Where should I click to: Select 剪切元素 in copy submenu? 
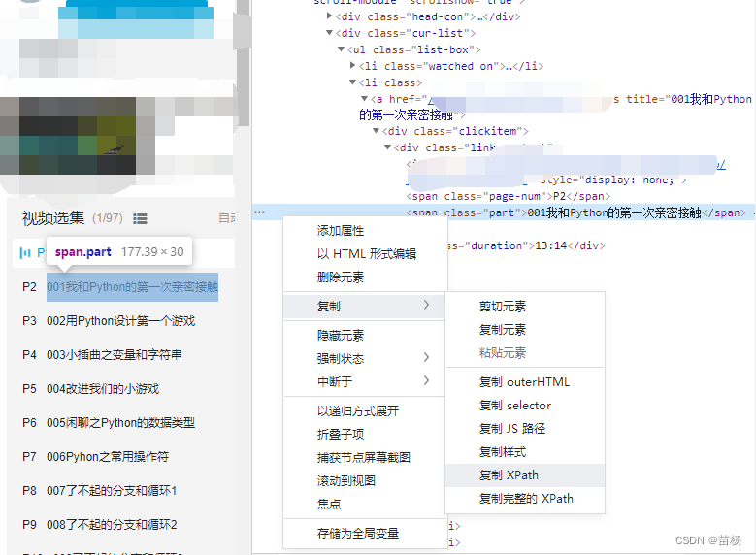click(x=525, y=307)
